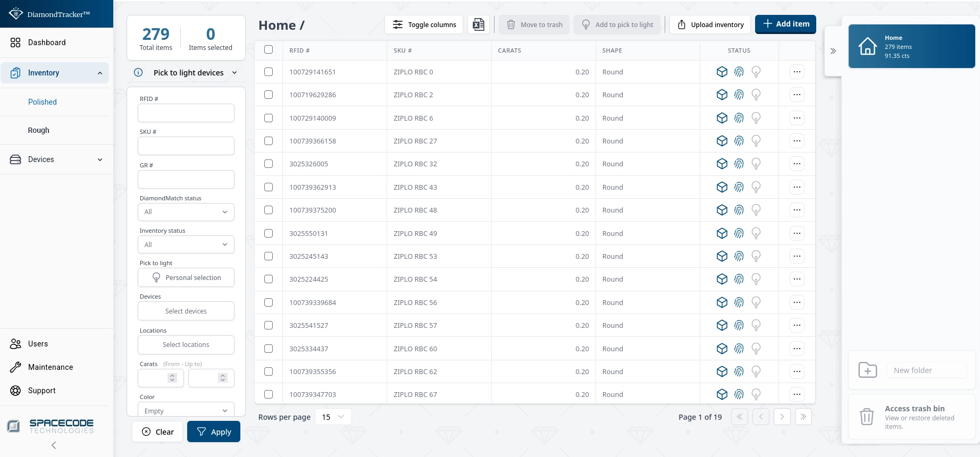Click the box status icon for ZIPLO RBC 43

[722, 187]
